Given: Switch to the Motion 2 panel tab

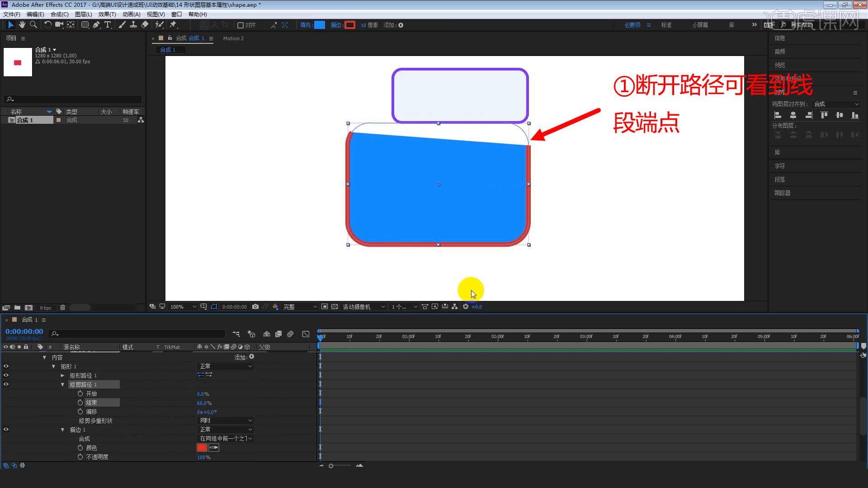Looking at the screenshot, I should pyautogui.click(x=233, y=38).
